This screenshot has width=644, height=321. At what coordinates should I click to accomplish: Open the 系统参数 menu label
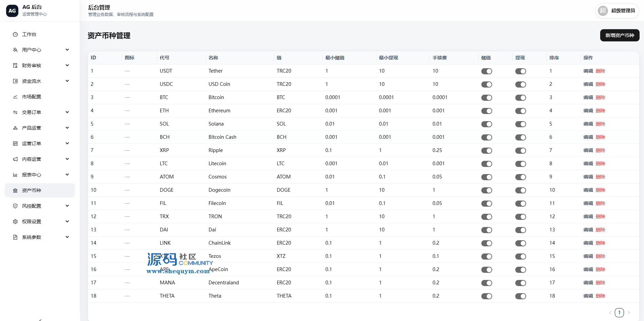coord(32,237)
